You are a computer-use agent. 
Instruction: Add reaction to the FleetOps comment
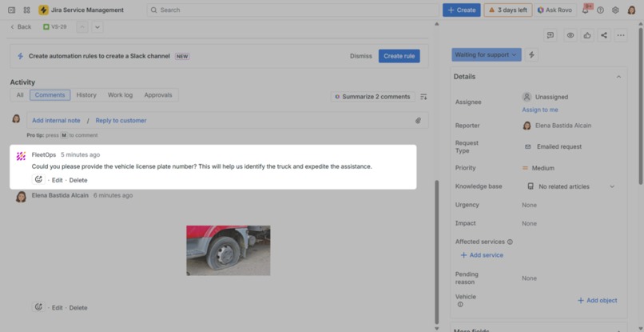[x=38, y=179]
